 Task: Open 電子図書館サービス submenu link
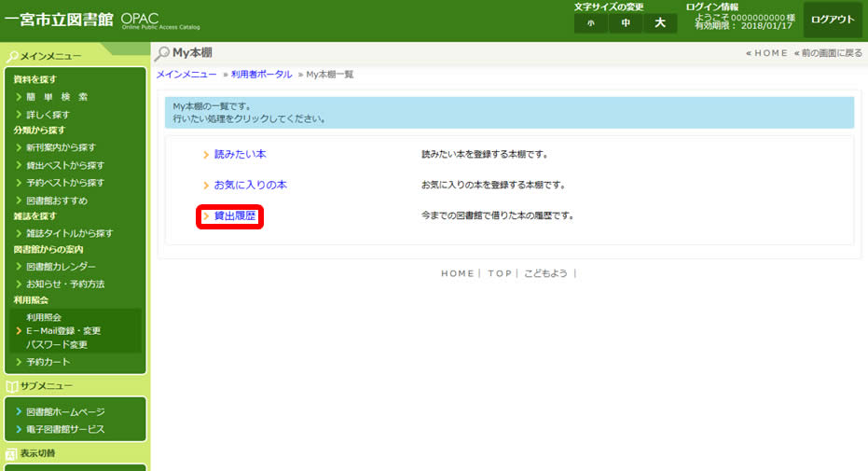[65, 429]
